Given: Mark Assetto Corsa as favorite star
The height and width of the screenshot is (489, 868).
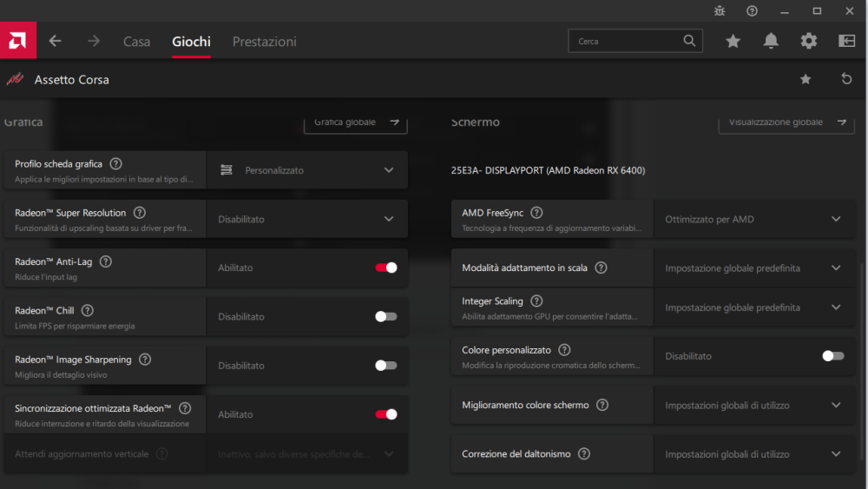Looking at the screenshot, I should click(x=806, y=79).
